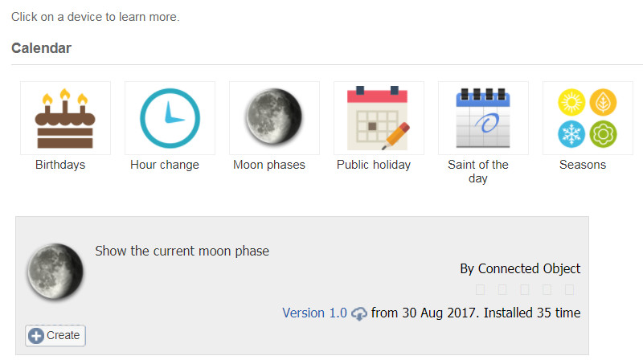Open the Public holiday calendar icon

tap(379, 118)
